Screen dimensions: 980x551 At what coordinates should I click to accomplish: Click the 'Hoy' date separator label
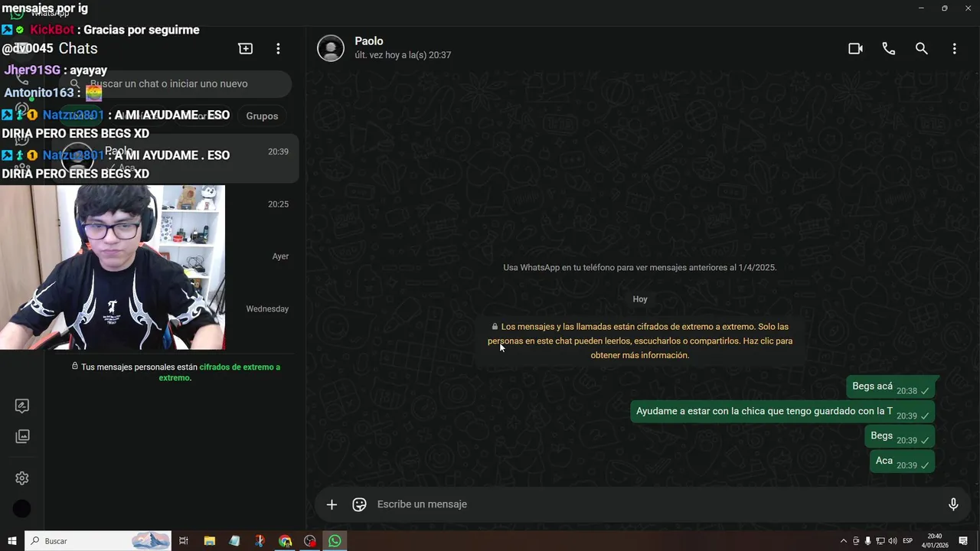coord(640,299)
